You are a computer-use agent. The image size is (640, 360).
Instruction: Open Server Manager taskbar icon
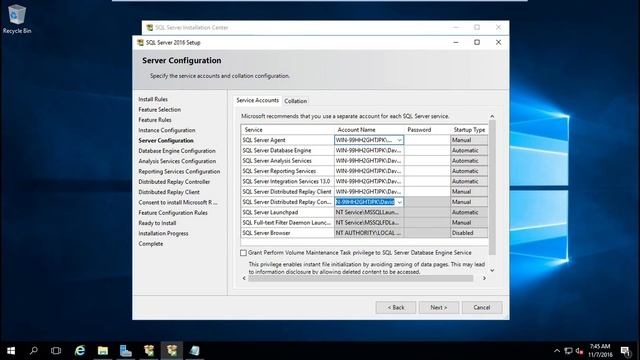click(126, 351)
